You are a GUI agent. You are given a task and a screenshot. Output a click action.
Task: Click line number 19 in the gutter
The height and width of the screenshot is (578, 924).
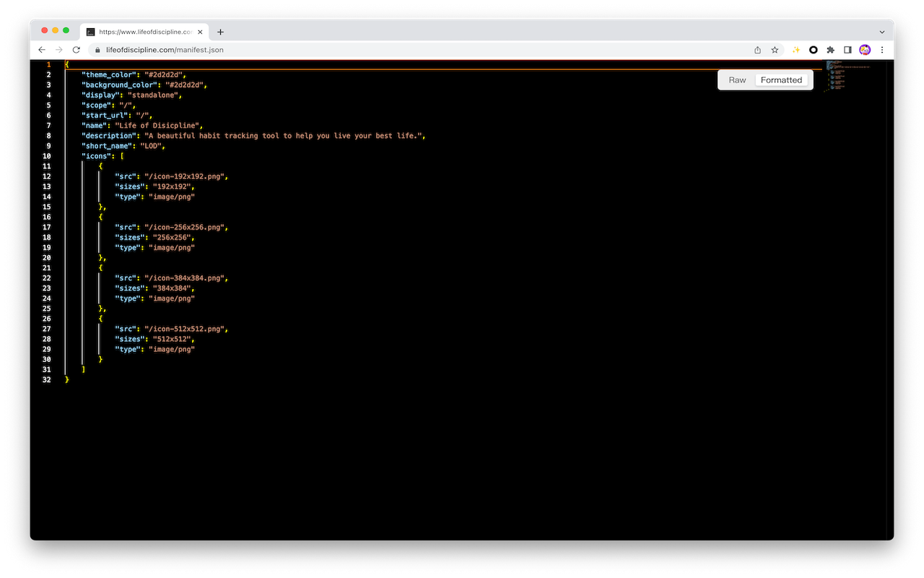[47, 247]
